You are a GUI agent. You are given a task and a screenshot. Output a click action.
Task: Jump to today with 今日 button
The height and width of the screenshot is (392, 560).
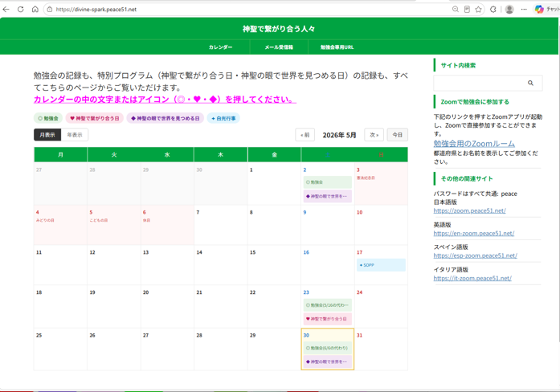(397, 135)
